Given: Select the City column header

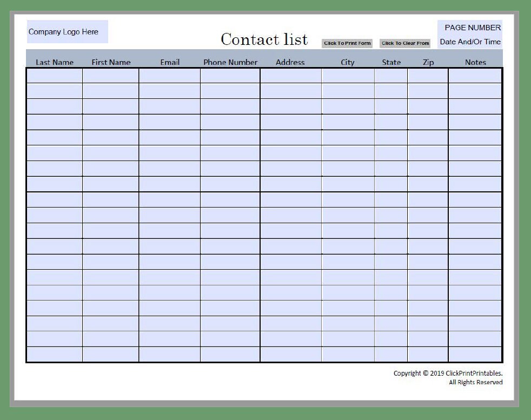Looking at the screenshot, I should pyautogui.click(x=347, y=62).
